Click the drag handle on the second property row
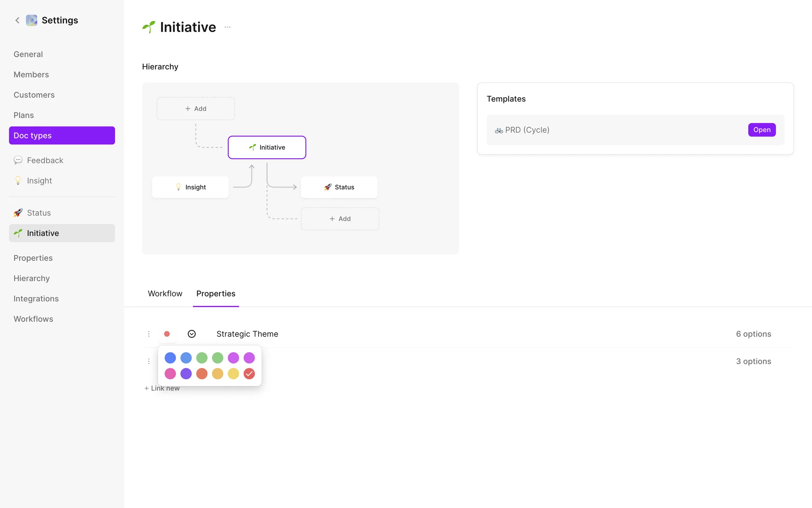The width and height of the screenshot is (812, 508). pos(149,361)
